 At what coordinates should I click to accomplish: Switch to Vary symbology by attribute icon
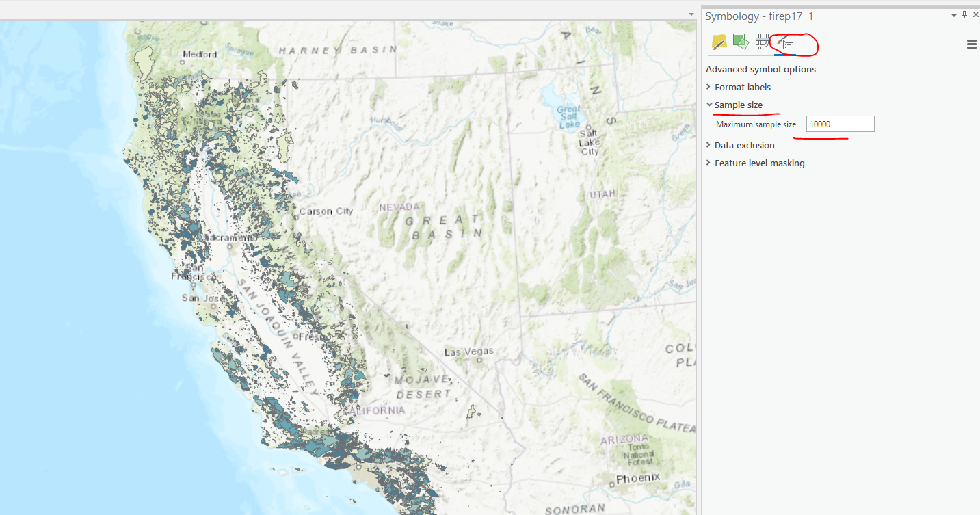click(x=741, y=42)
